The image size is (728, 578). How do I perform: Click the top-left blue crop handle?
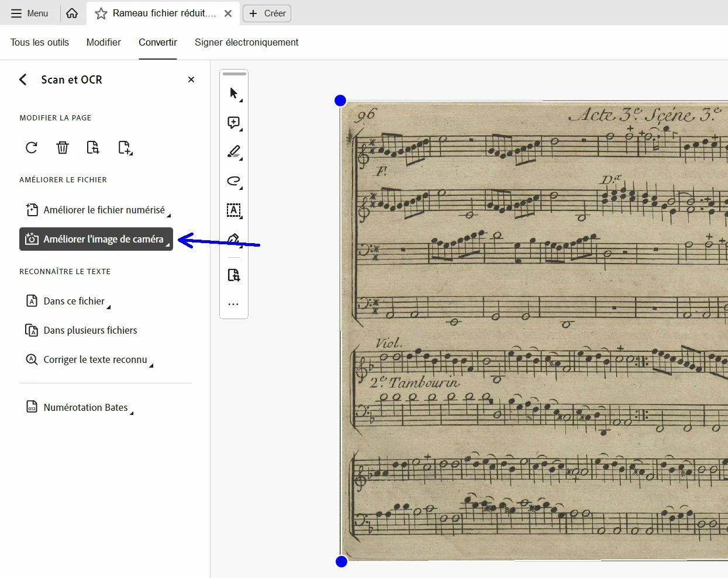(x=340, y=101)
